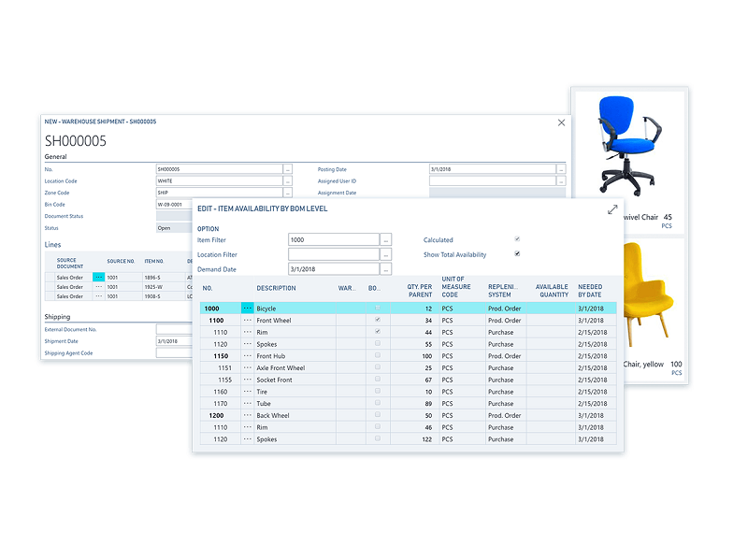Open options for Sales Order line 1925-W

point(99,287)
